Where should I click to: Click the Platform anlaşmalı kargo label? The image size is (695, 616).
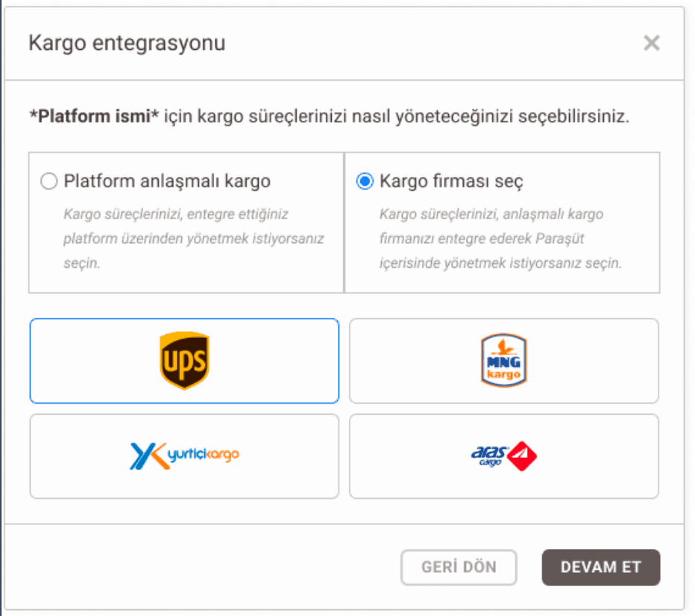[x=166, y=181]
